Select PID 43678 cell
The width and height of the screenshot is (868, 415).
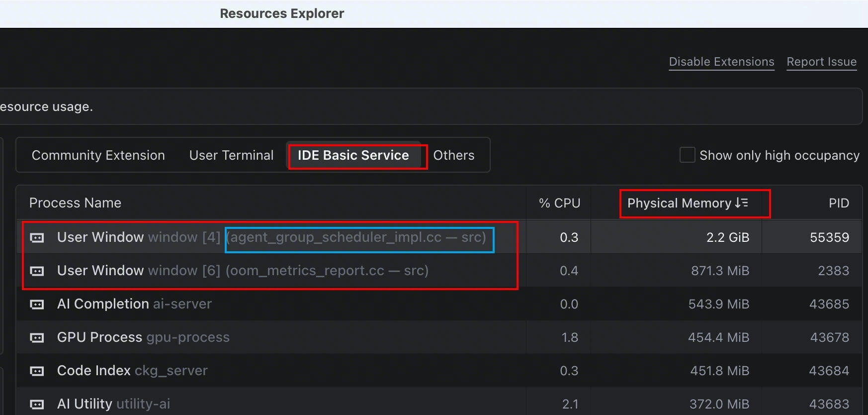click(x=830, y=337)
